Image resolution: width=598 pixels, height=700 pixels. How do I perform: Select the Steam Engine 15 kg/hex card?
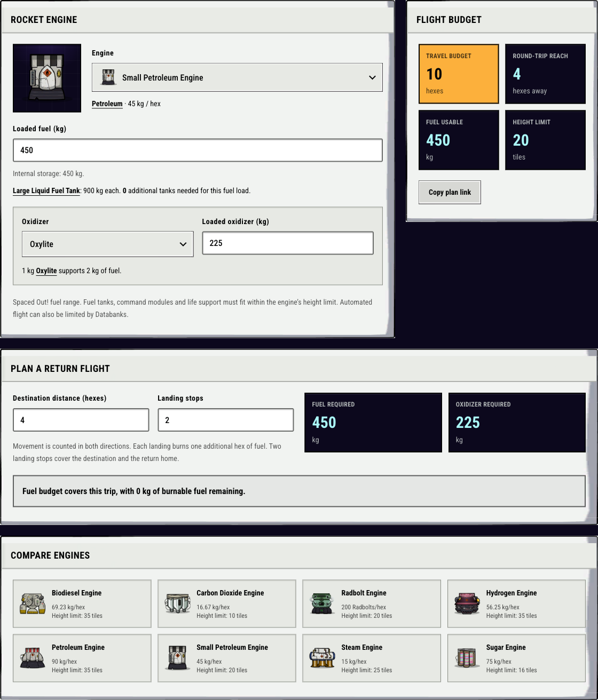372,658
